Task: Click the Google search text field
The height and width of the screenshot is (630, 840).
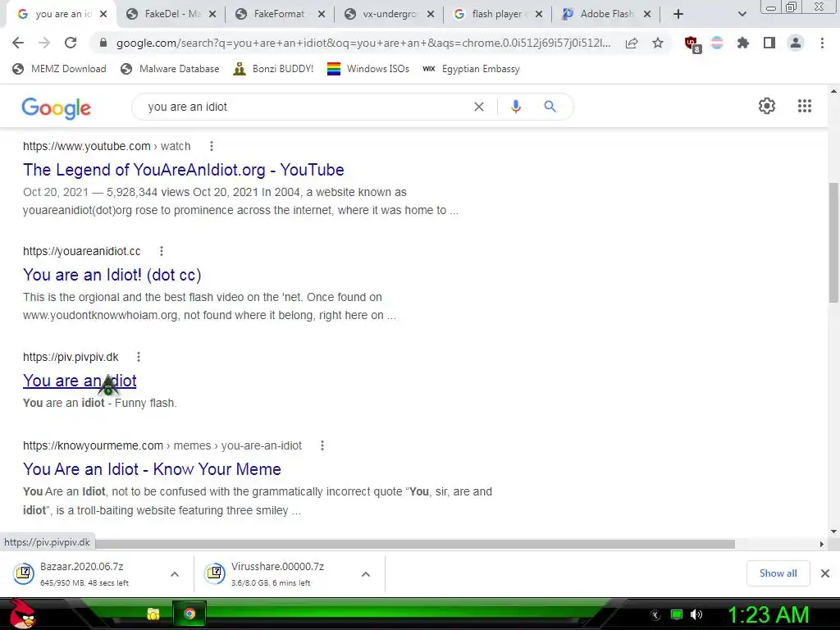Action: click(x=305, y=107)
